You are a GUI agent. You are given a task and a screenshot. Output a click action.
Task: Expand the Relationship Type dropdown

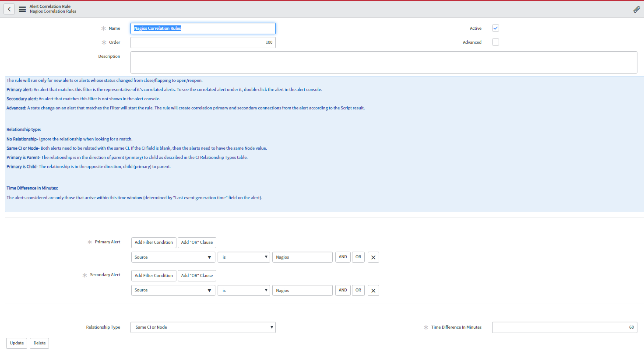(203, 327)
